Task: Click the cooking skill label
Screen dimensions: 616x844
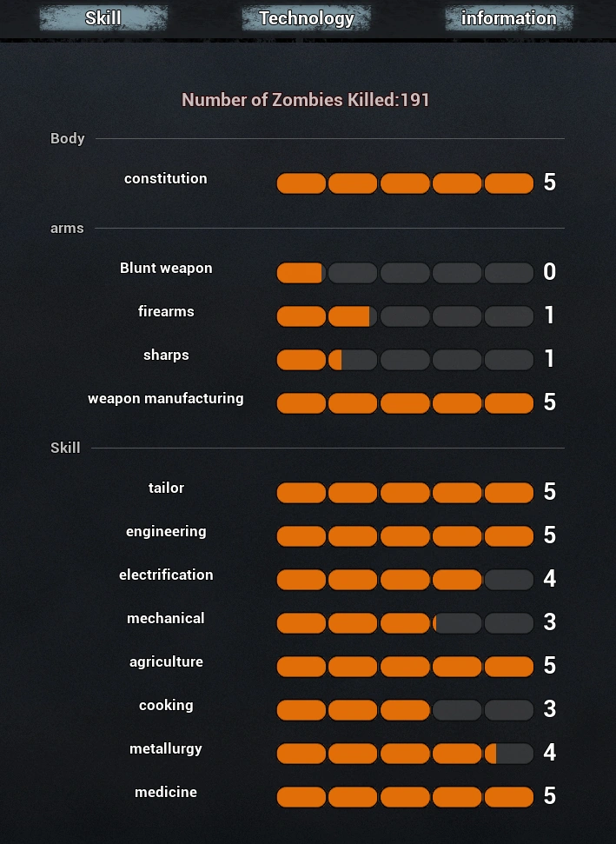Action: (x=166, y=706)
